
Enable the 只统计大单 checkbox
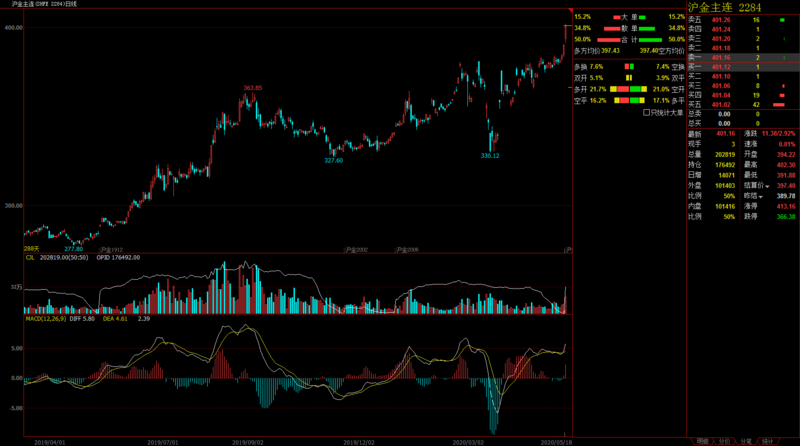[646, 113]
